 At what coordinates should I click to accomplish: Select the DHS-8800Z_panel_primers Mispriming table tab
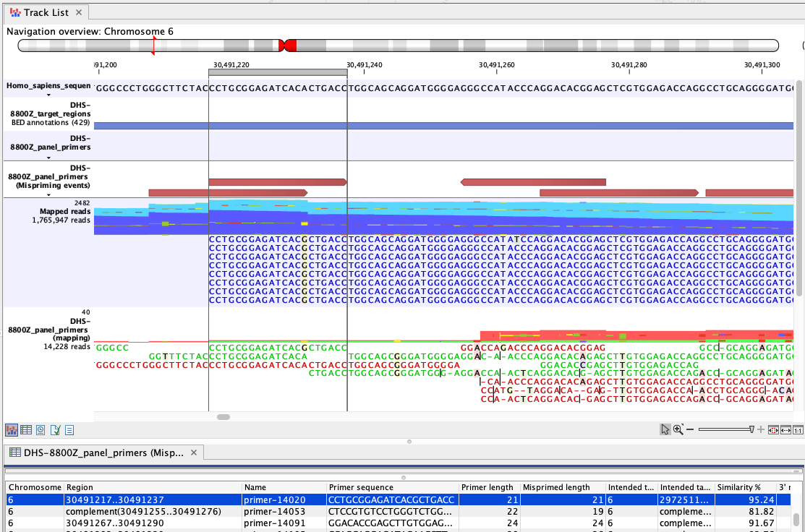(103, 452)
